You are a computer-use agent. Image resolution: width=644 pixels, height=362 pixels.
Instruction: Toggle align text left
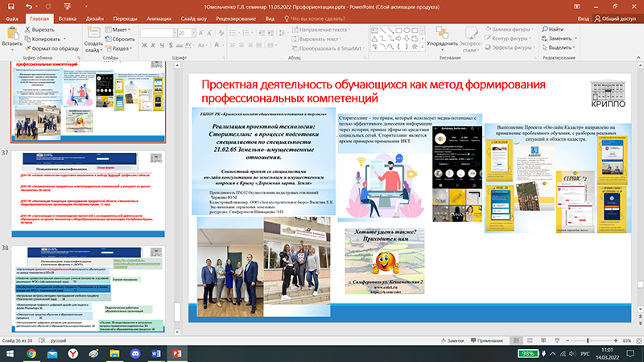pyautogui.click(x=233, y=45)
